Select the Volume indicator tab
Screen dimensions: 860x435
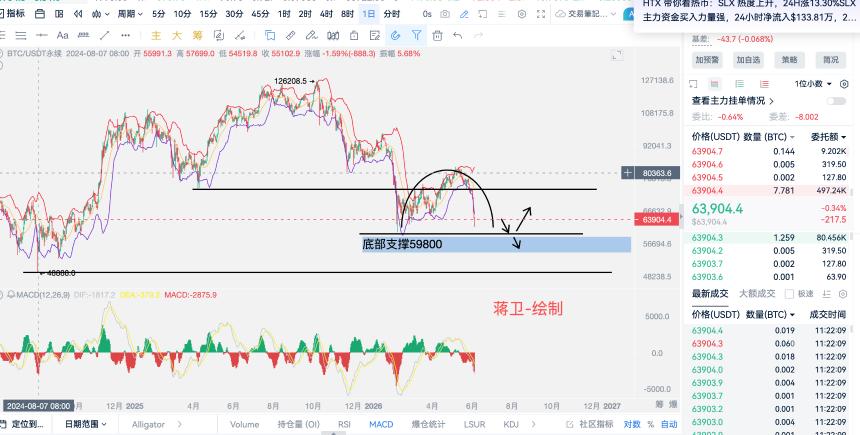coord(244,424)
